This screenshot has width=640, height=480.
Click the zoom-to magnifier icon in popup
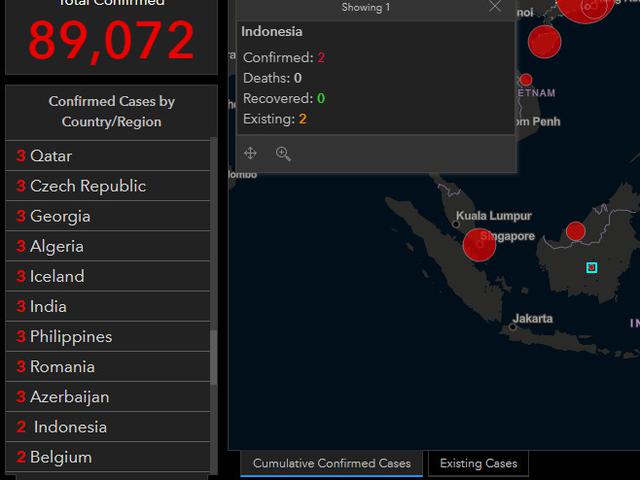[283, 154]
